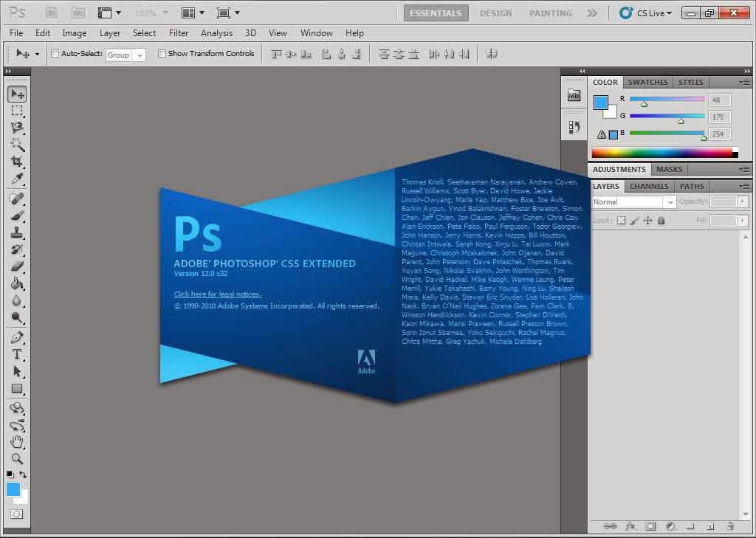Select the Lasso tool
Image resolution: width=756 pixels, height=538 pixels.
pyautogui.click(x=17, y=128)
